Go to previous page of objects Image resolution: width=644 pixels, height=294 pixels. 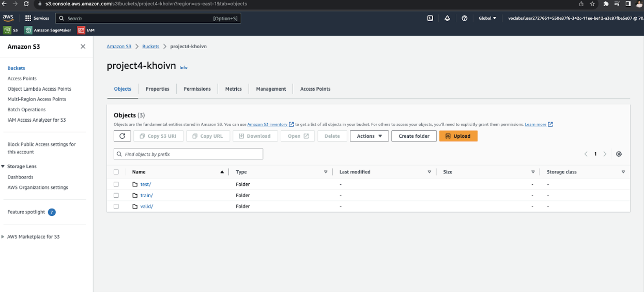(x=586, y=154)
